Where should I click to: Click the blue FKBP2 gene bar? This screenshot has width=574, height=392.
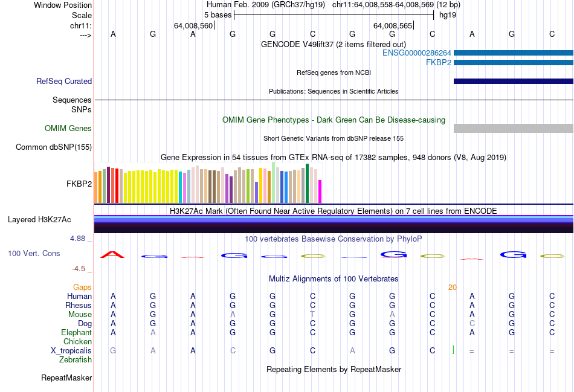click(513, 63)
